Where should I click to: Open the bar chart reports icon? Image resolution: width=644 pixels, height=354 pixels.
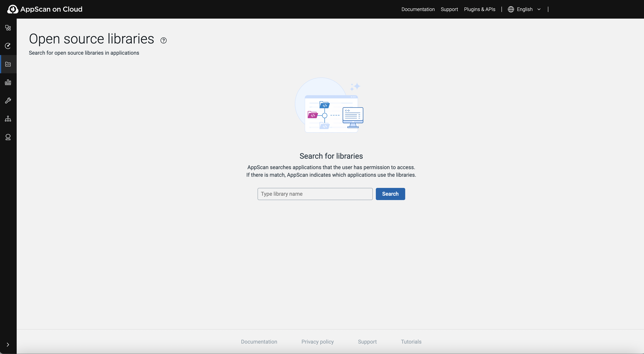point(8,82)
